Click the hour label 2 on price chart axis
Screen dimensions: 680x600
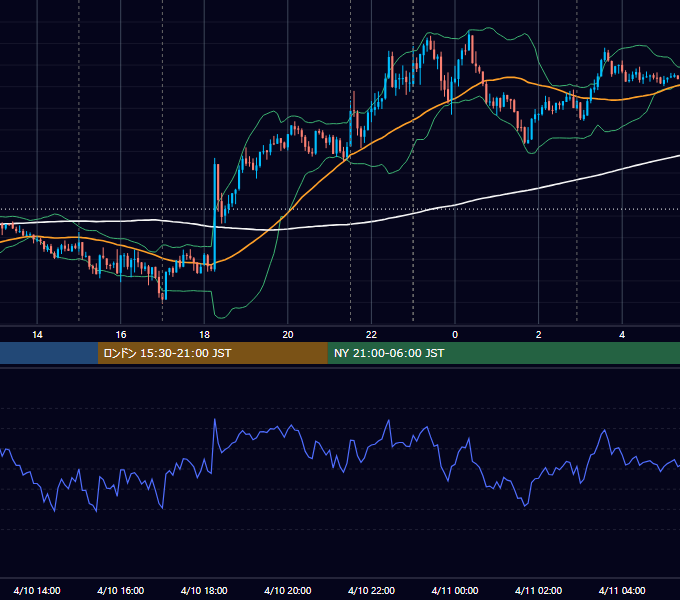point(539,335)
